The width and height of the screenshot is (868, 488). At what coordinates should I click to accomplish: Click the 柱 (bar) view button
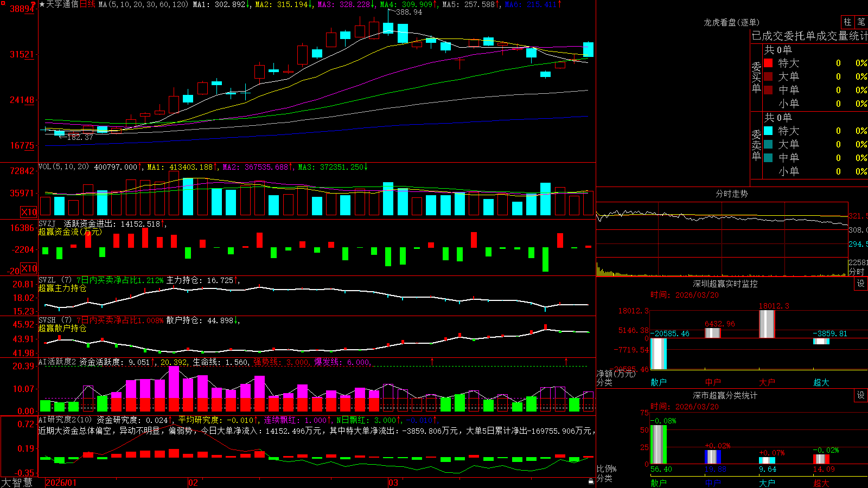click(847, 22)
